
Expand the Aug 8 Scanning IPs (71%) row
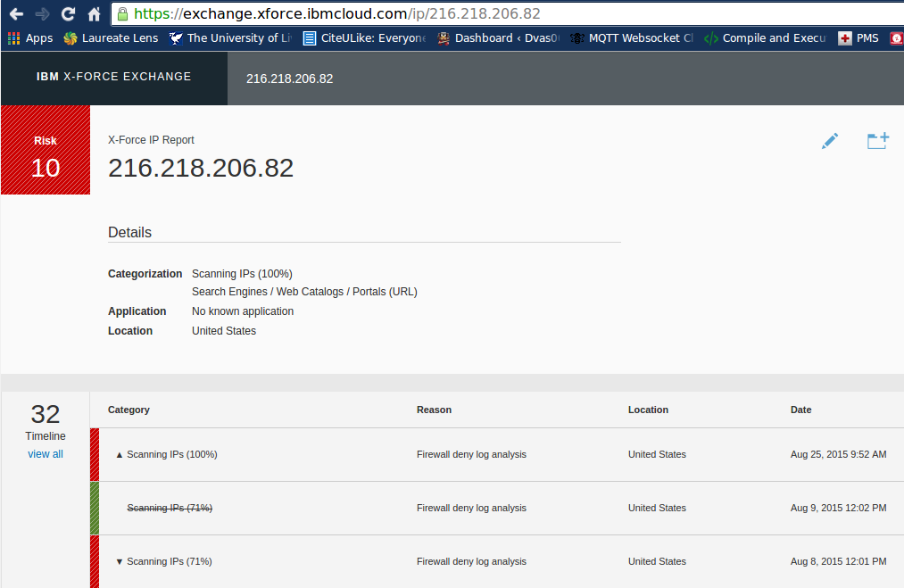click(x=119, y=562)
